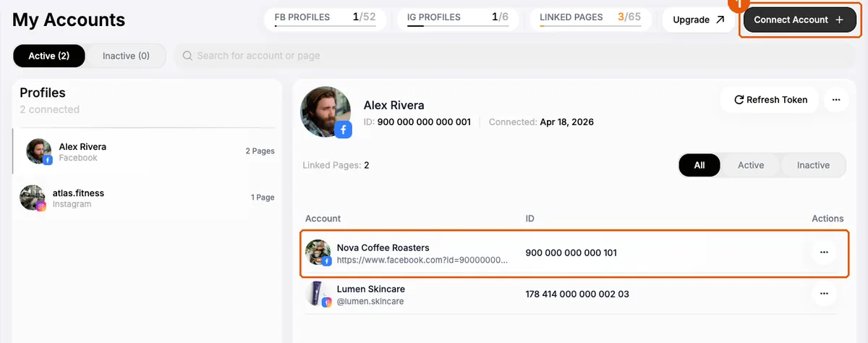Click the Profiles panel heading

point(43,93)
